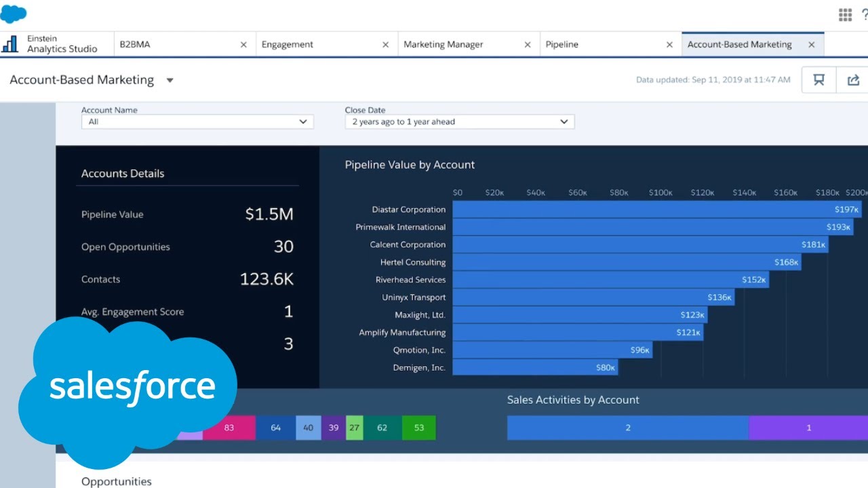
Task: Select the bright green segment labeled 53
Action: click(419, 428)
